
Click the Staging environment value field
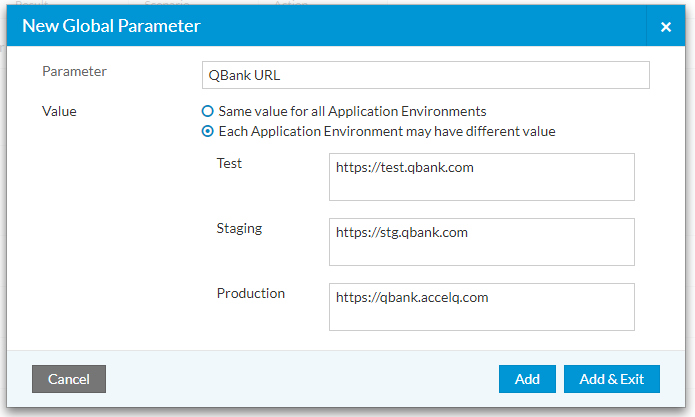(481, 242)
